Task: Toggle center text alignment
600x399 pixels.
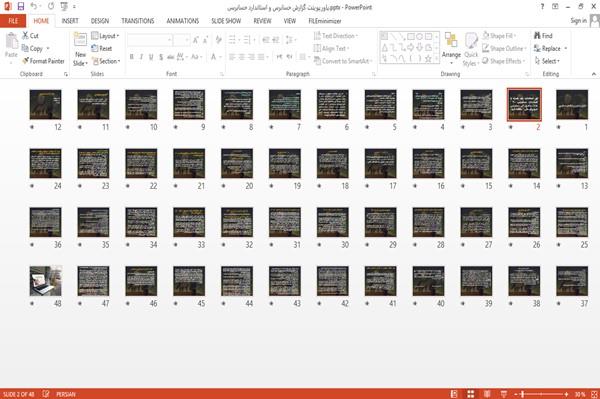Action: (x=241, y=57)
